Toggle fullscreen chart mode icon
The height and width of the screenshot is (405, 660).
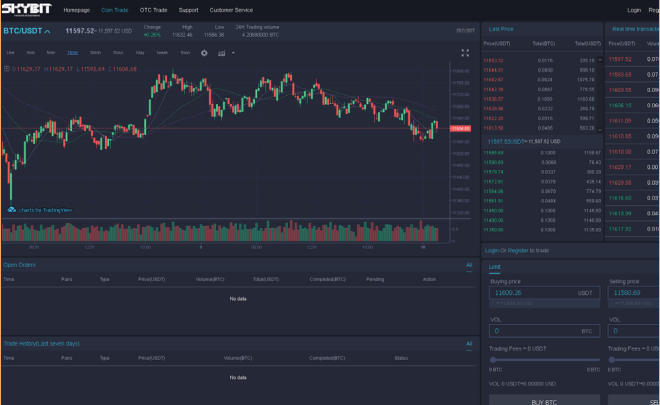coord(465,53)
